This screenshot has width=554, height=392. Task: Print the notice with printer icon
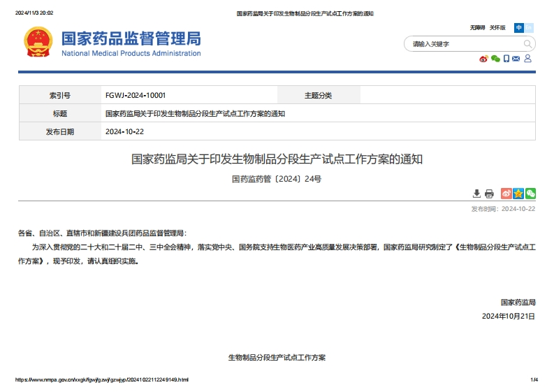click(489, 194)
